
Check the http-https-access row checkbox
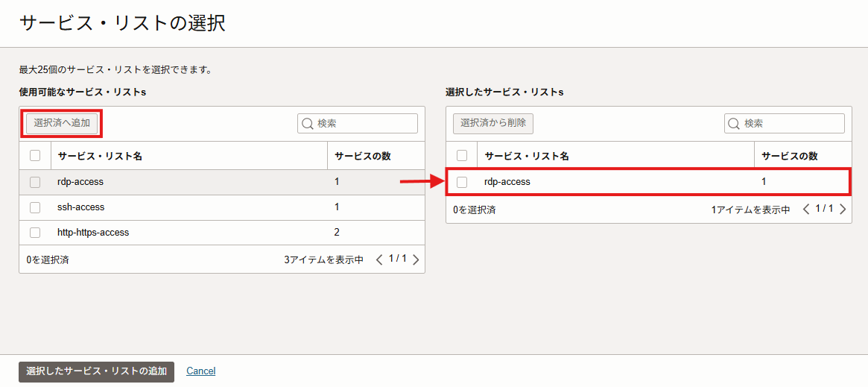click(x=35, y=233)
